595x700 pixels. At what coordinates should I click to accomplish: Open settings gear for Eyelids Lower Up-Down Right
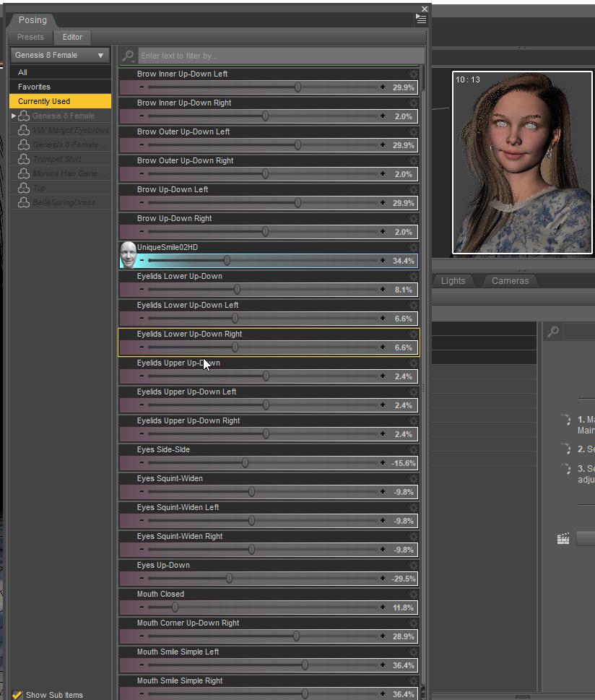[413, 334]
